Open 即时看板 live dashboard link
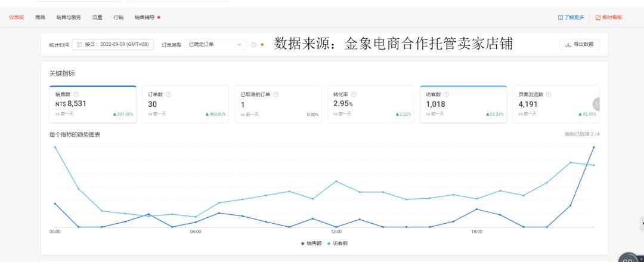Screen dimensions: 644x262 608,17
